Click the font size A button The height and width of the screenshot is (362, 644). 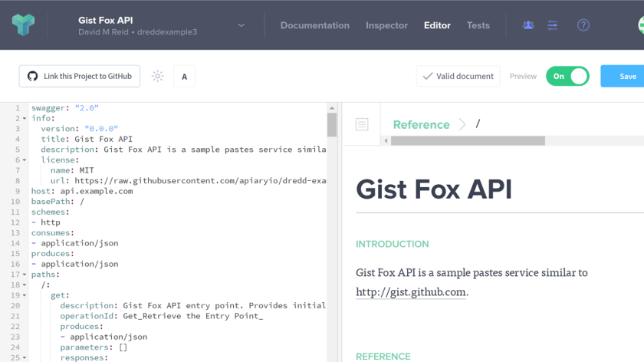tap(184, 76)
